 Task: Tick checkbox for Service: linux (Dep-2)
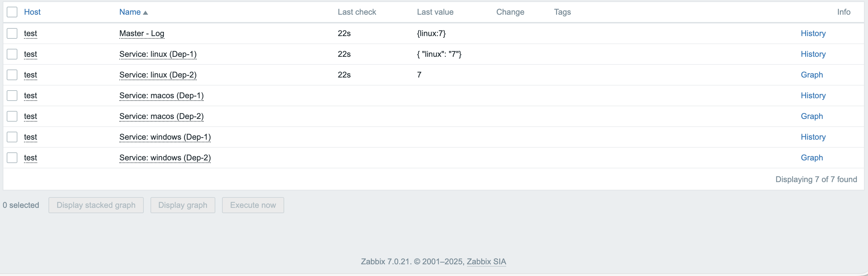(x=12, y=75)
